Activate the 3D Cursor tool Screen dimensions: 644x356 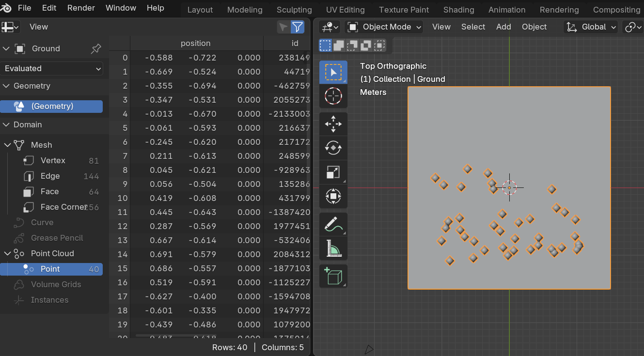[333, 96]
